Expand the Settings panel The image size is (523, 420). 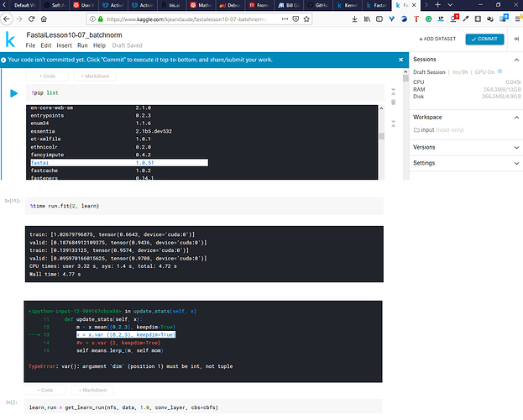[x=515, y=162]
